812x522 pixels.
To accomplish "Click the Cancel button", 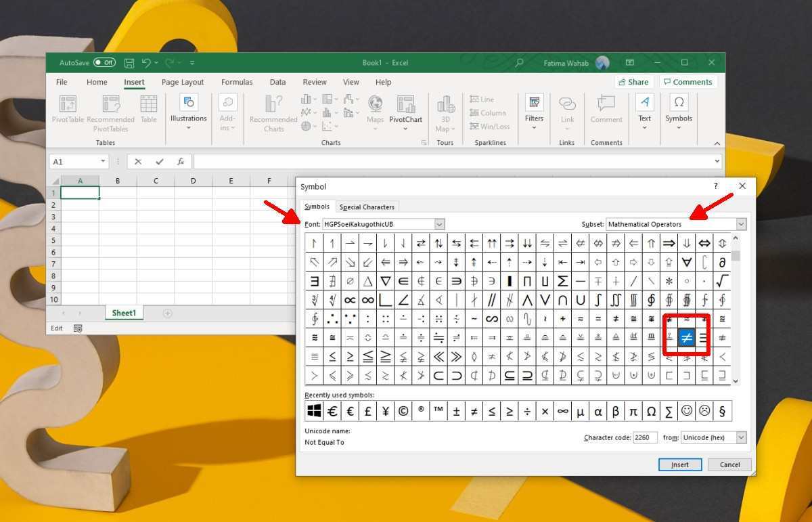I will click(729, 464).
